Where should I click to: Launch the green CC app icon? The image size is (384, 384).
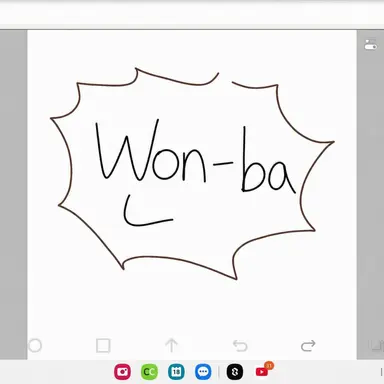tap(149, 372)
